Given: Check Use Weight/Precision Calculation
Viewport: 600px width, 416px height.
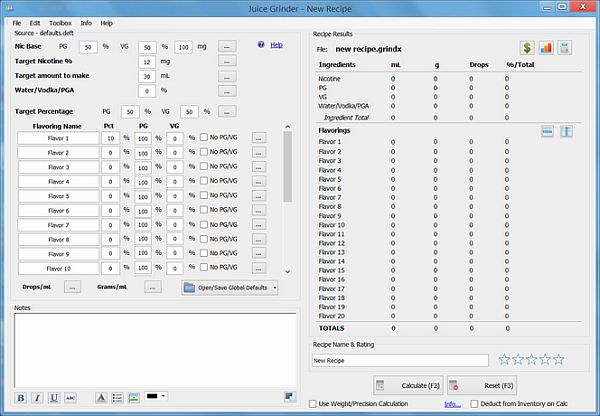Looking at the screenshot, I should pyautogui.click(x=313, y=404).
